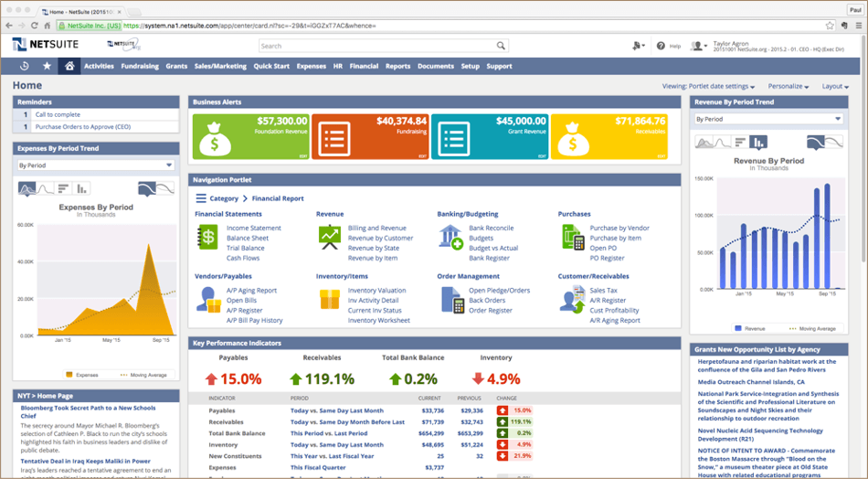Click the Receivables money bag icon
868x479 pixels.
[x=572, y=139]
